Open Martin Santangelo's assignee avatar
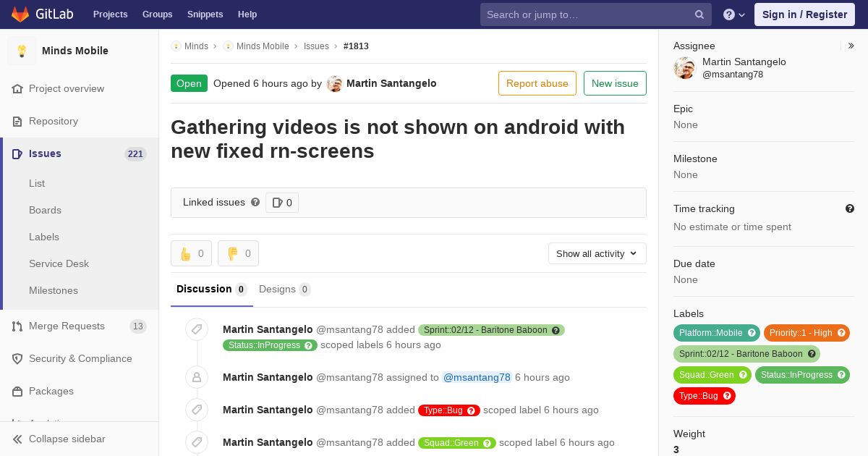Viewport: 868px width, 456px height. click(x=684, y=68)
